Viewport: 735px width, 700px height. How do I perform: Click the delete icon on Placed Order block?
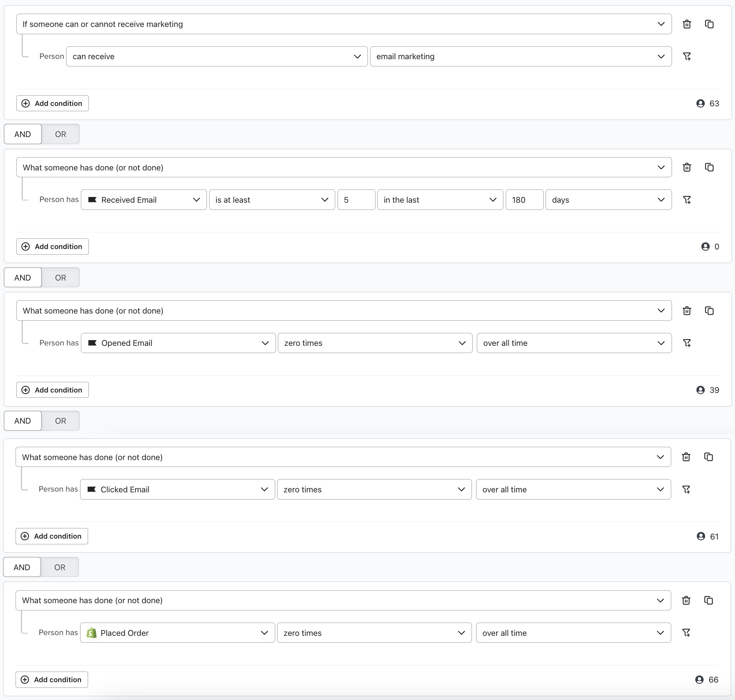[x=686, y=599]
